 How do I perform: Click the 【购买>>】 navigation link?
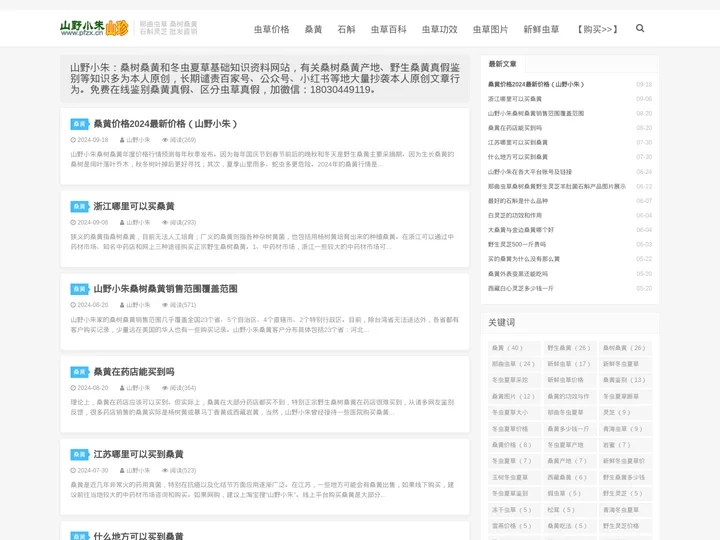(x=597, y=29)
